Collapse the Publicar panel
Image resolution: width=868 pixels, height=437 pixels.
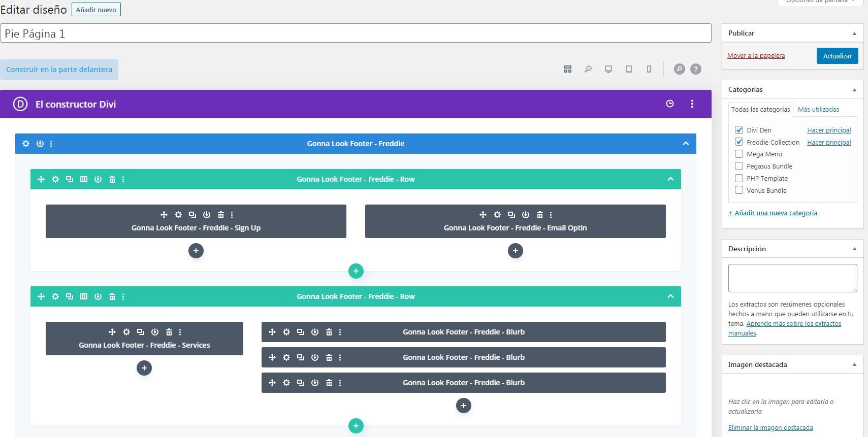(x=854, y=33)
